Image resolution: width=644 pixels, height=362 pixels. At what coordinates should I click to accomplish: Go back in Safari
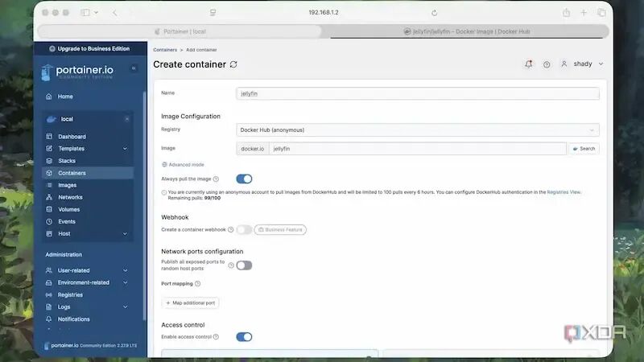click(x=115, y=13)
